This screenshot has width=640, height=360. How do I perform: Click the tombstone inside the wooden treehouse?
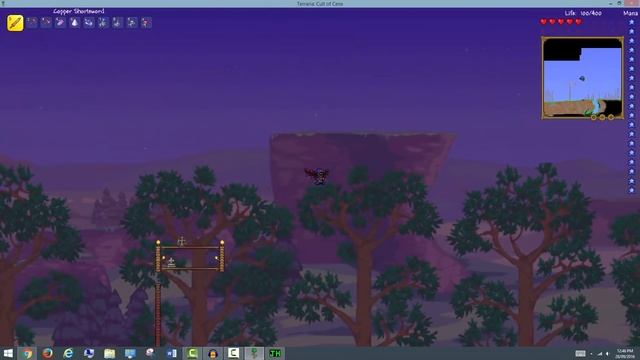pyautogui.click(x=171, y=263)
